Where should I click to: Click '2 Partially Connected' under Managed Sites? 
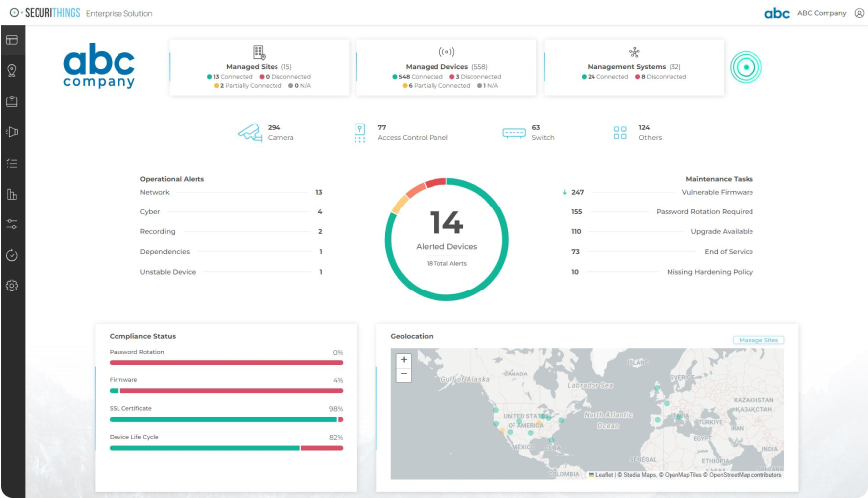(248, 86)
